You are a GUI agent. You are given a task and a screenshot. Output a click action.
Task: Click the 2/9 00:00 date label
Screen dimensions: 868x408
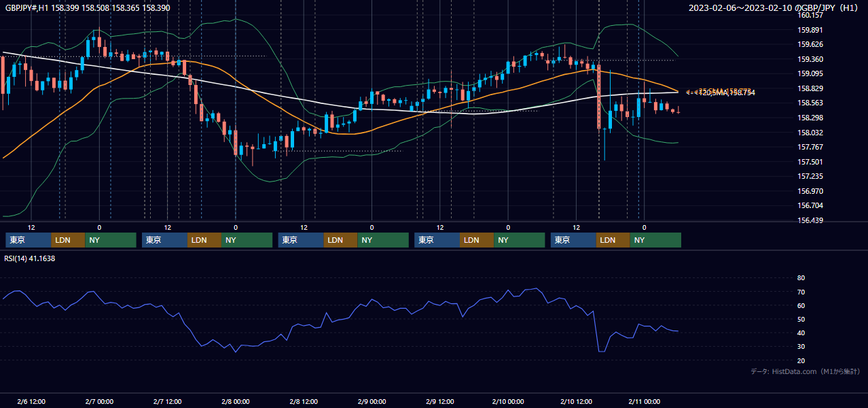pos(372,401)
